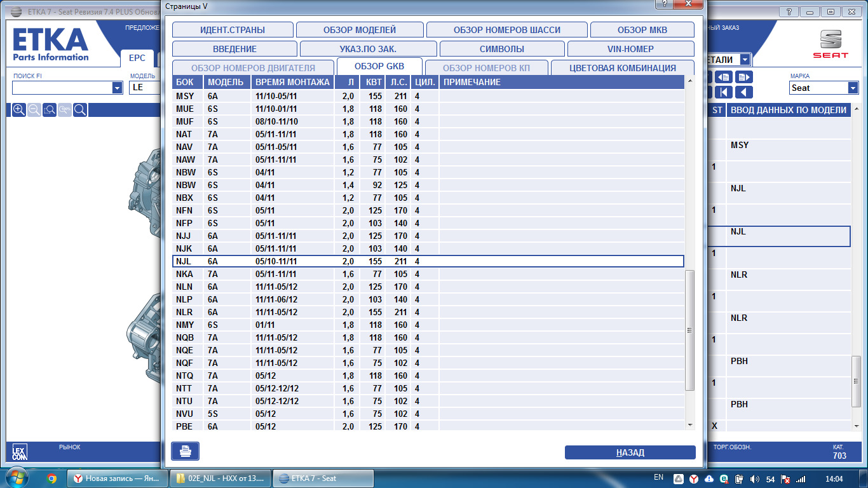868x488 pixels.
Task: Open the ПОИСК FI dropdown arrow
Action: coord(117,88)
